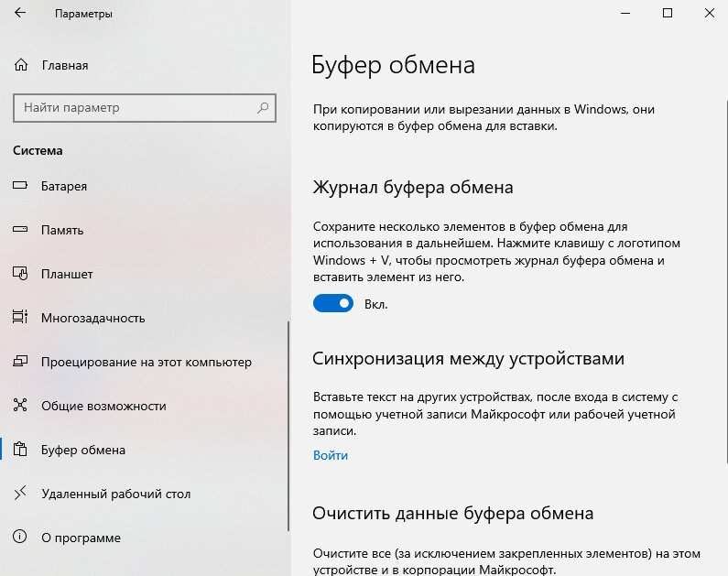
Task: Click the Планшет tablet icon
Action: click(20, 274)
